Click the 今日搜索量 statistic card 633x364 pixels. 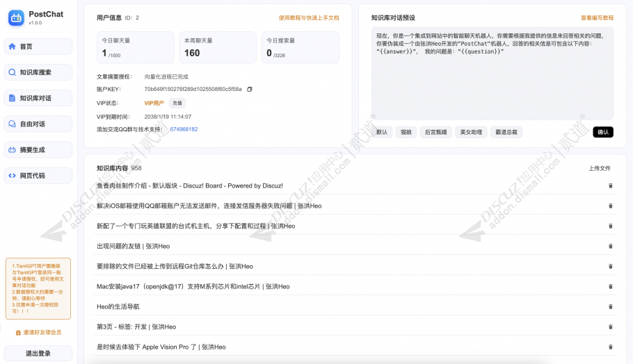[301, 47]
